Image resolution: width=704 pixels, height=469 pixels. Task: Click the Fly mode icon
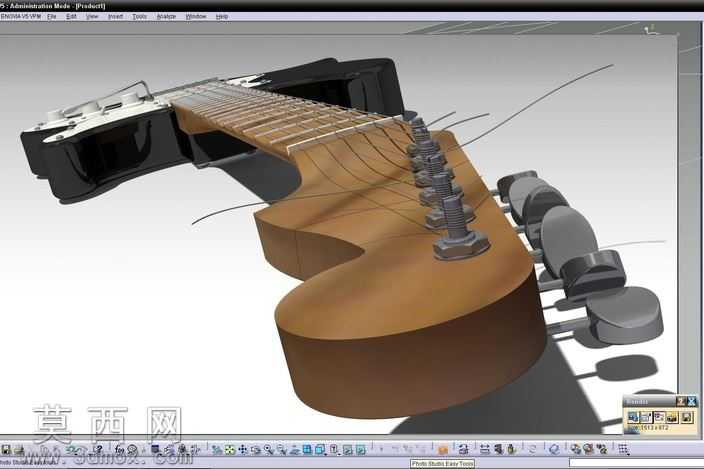pos(217,449)
